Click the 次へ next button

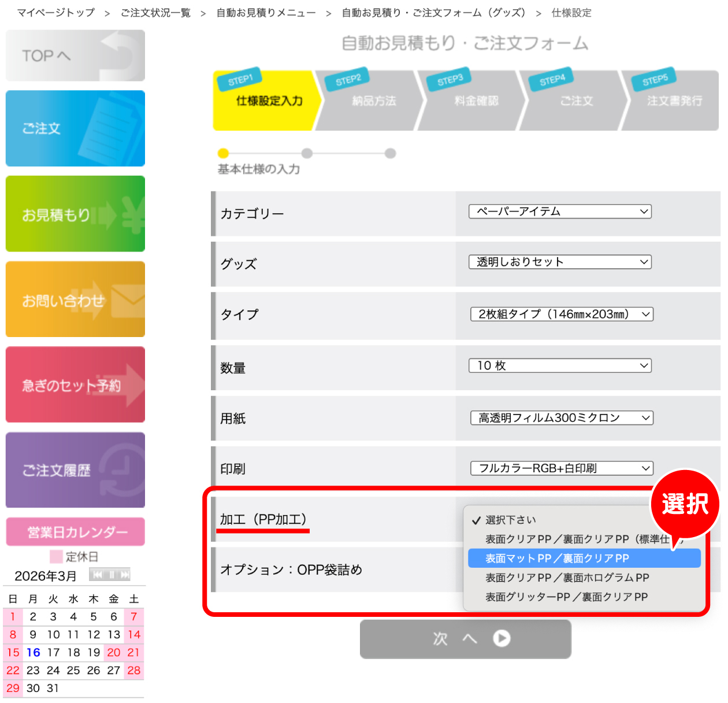tap(465, 639)
